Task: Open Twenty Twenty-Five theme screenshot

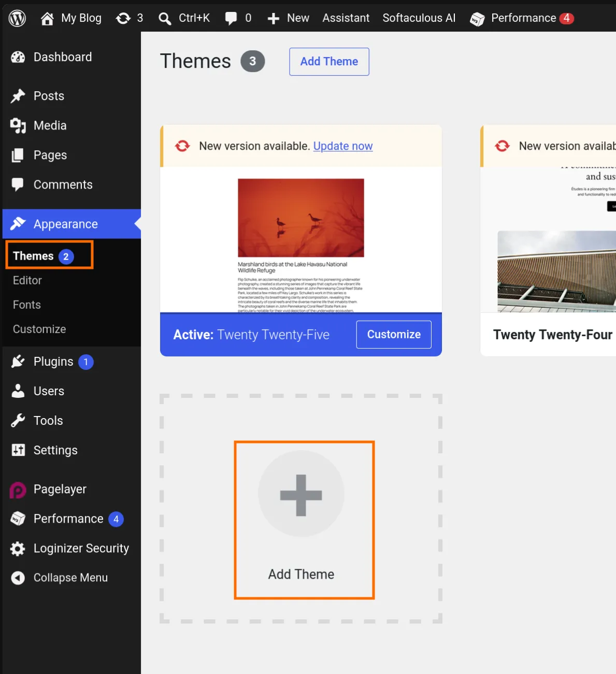Action: 301,239
